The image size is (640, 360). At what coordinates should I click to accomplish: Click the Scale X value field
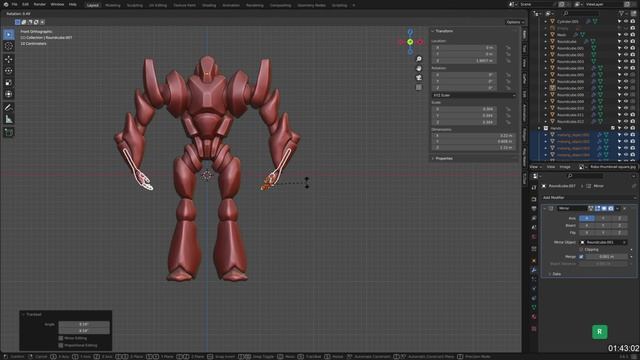pyautogui.click(x=464, y=109)
